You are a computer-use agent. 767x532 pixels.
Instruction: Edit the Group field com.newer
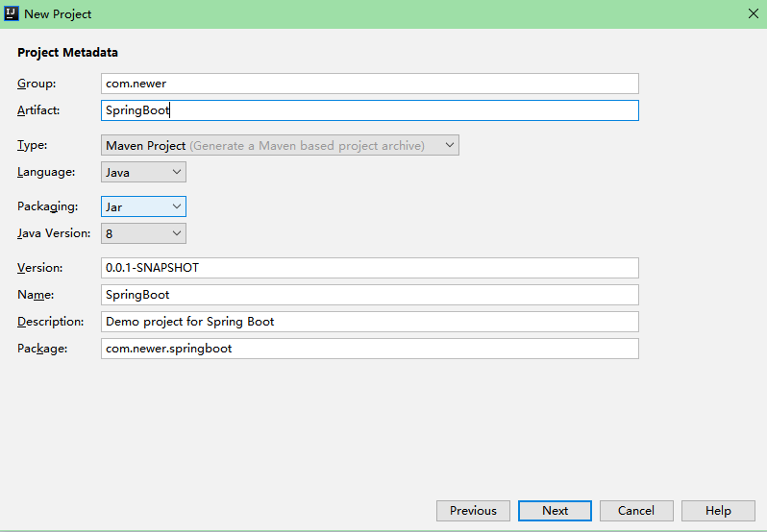370,84
